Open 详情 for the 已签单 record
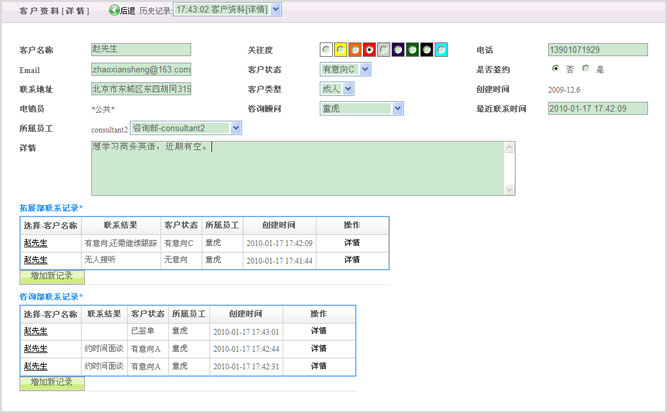This screenshot has height=413, width=667. coord(318,331)
